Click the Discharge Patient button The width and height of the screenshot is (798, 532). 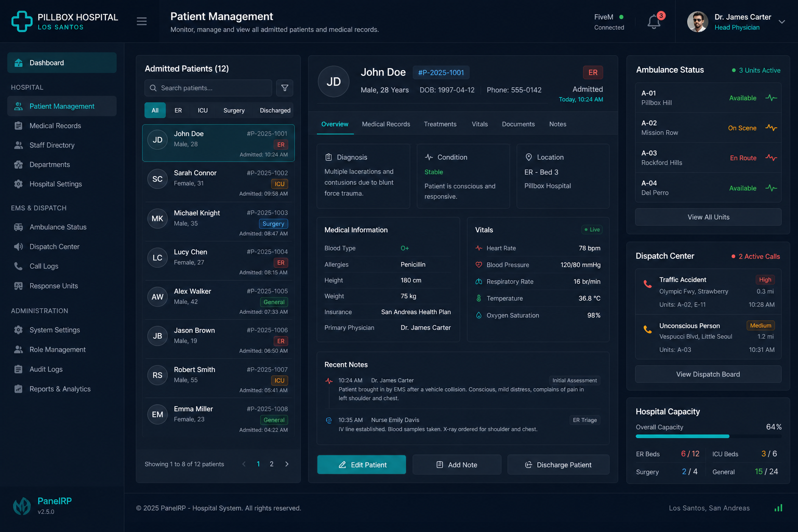tap(558, 465)
